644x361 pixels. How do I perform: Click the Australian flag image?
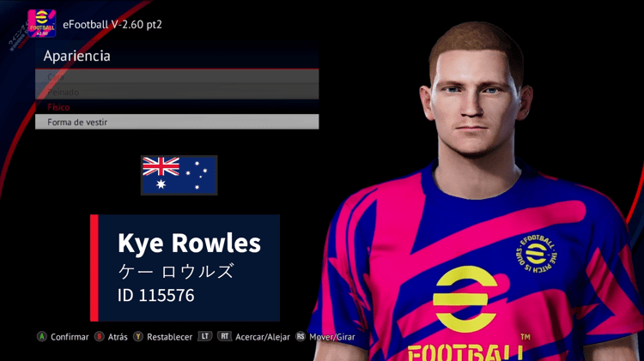click(x=179, y=175)
